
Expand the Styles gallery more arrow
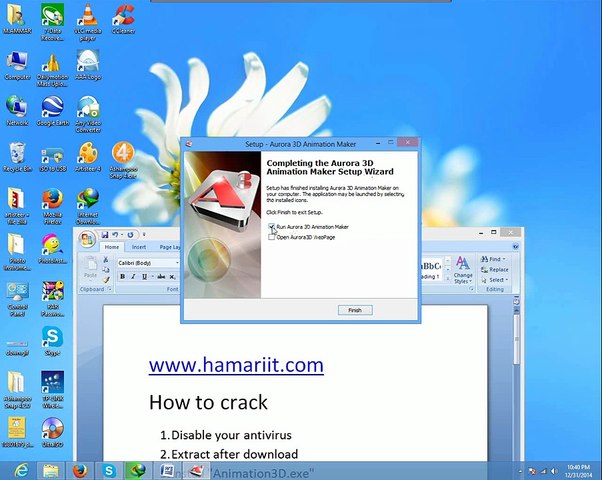point(448,278)
